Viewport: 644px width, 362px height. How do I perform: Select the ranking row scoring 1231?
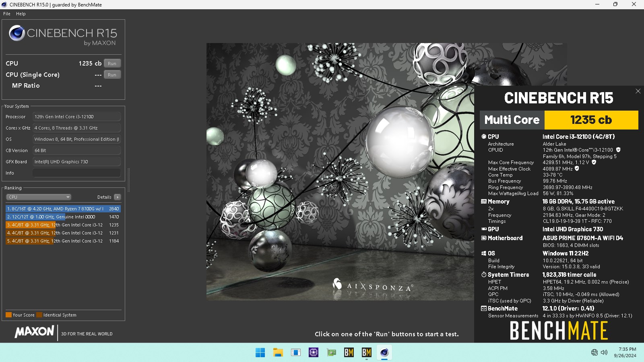pos(63,233)
